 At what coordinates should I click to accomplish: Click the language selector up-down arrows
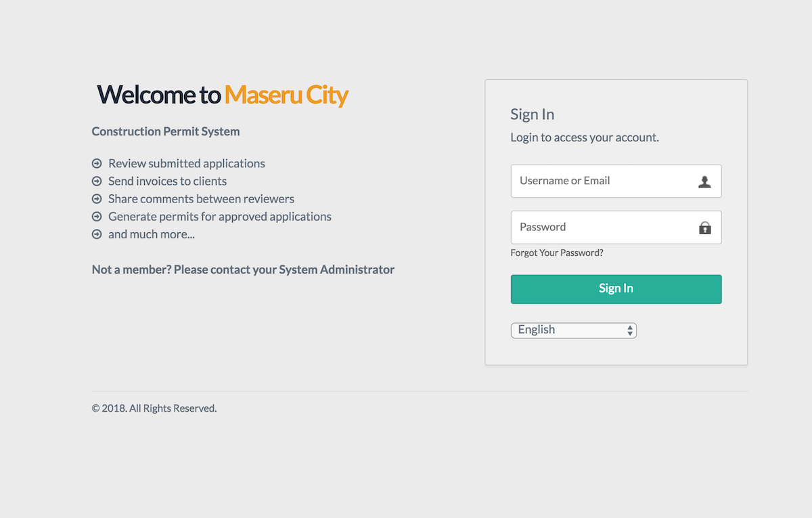coord(630,330)
